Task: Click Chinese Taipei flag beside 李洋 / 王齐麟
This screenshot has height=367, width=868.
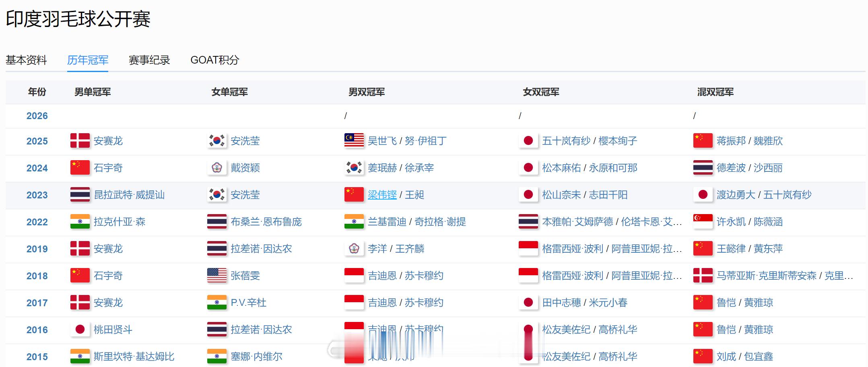Action: point(354,249)
